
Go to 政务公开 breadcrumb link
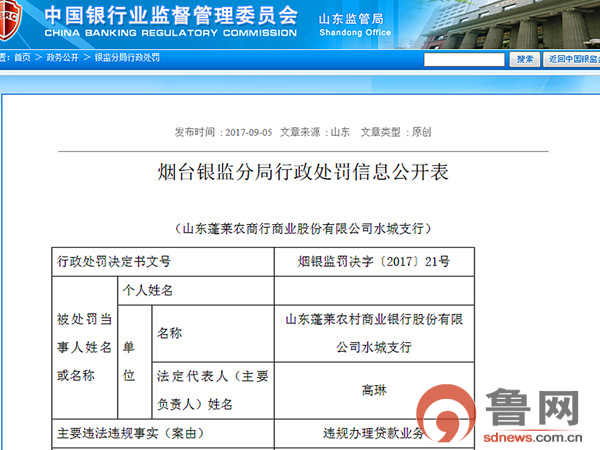[62, 58]
